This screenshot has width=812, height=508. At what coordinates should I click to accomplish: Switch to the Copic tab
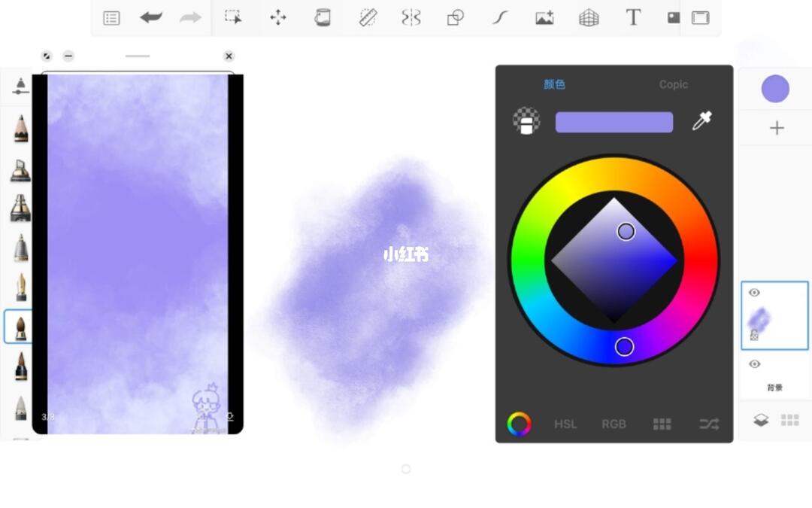point(673,84)
